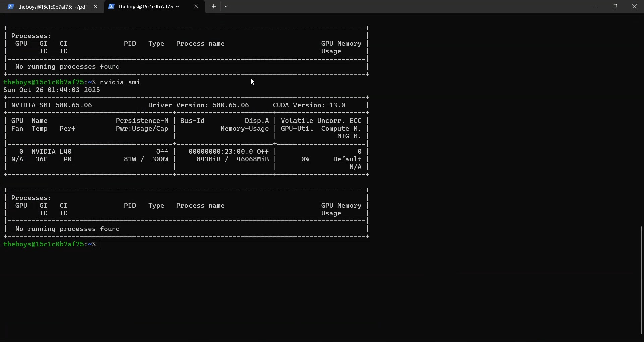Click the lower 'No running processes found' line

pyautogui.click(x=68, y=229)
